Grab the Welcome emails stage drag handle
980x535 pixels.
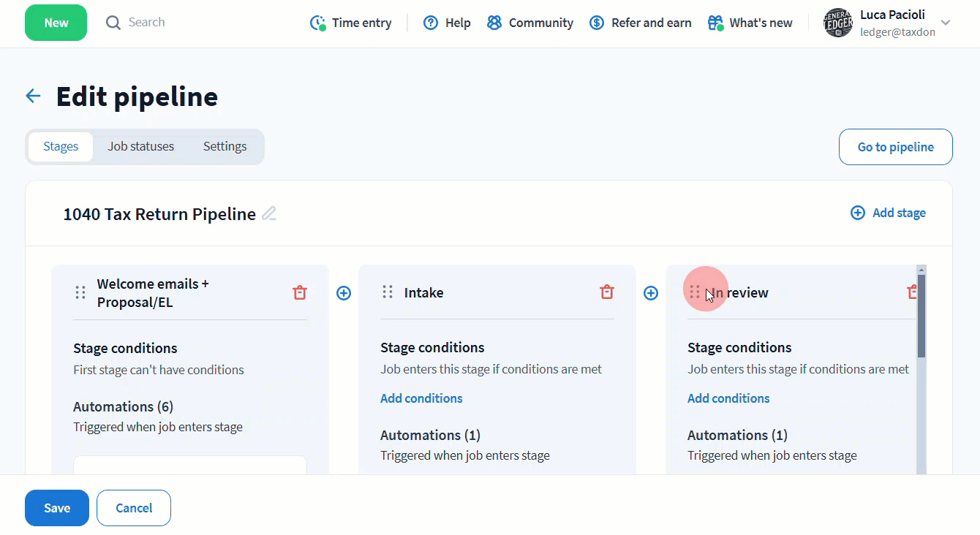[x=81, y=292]
